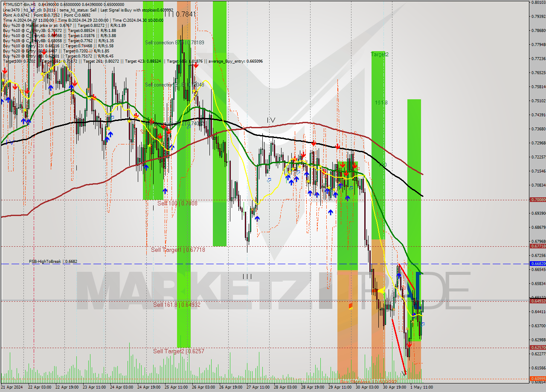Click the 0.77236 price axis label

(538, 58)
